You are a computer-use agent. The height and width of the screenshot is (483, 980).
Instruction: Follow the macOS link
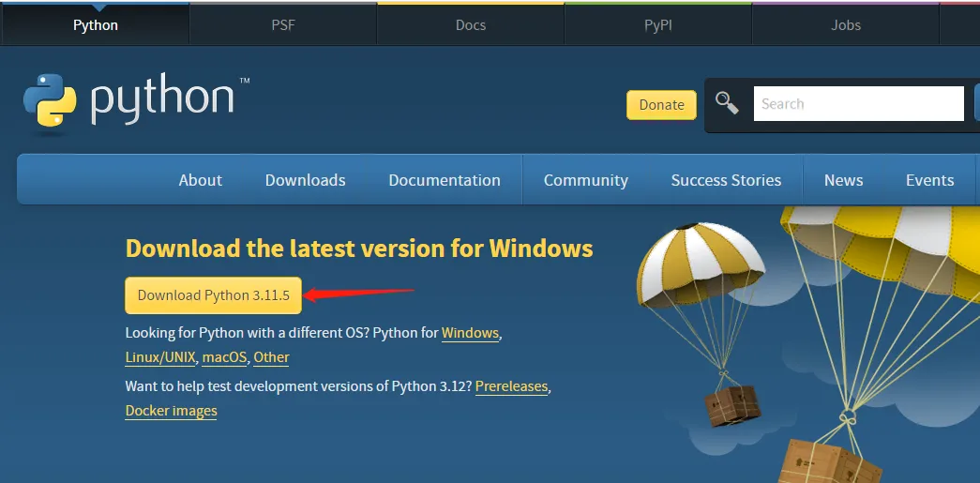point(225,357)
